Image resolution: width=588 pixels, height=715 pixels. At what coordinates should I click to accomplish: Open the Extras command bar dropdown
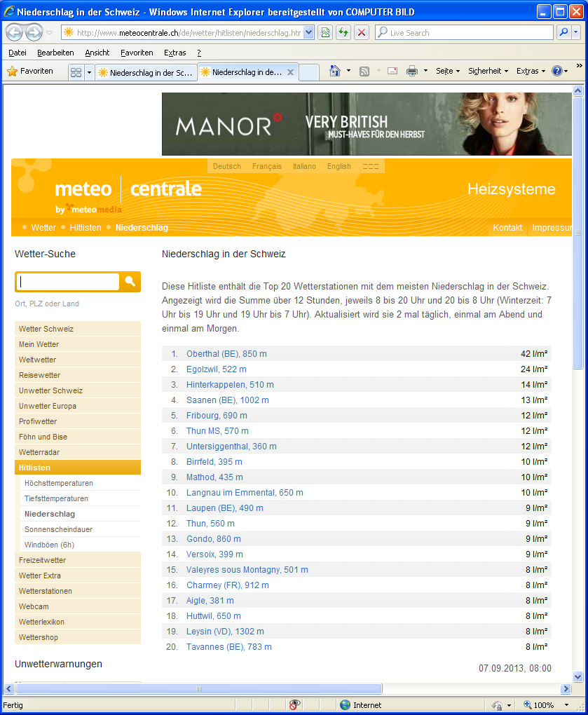(x=531, y=71)
